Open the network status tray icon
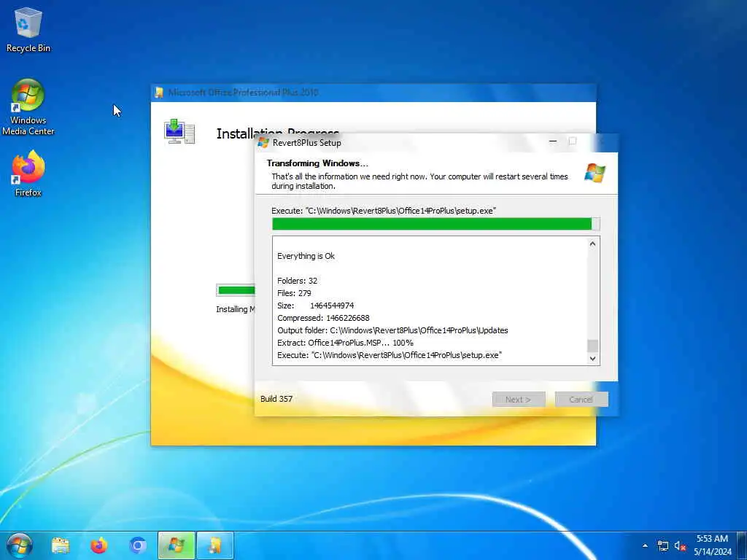This screenshot has width=747, height=560. (x=662, y=545)
